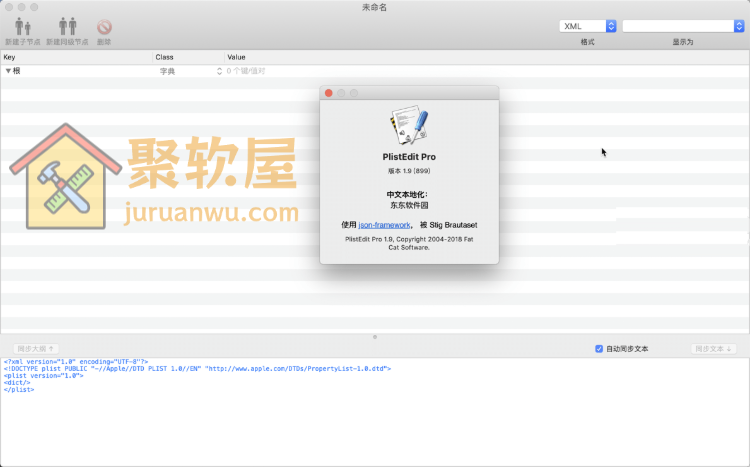Image resolution: width=750 pixels, height=467 pixels.
Task: Open the 字典 class type stepper
Action: tap(219, 71)
